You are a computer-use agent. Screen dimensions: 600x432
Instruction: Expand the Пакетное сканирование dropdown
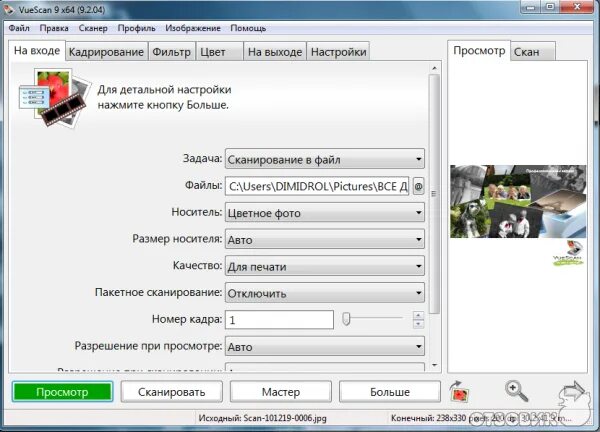(325, 293)
